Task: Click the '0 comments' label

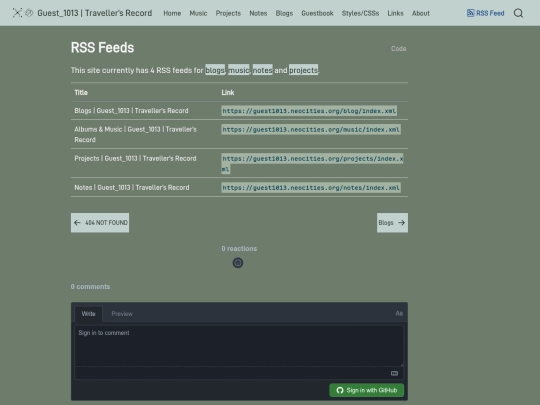Action: 90,287
